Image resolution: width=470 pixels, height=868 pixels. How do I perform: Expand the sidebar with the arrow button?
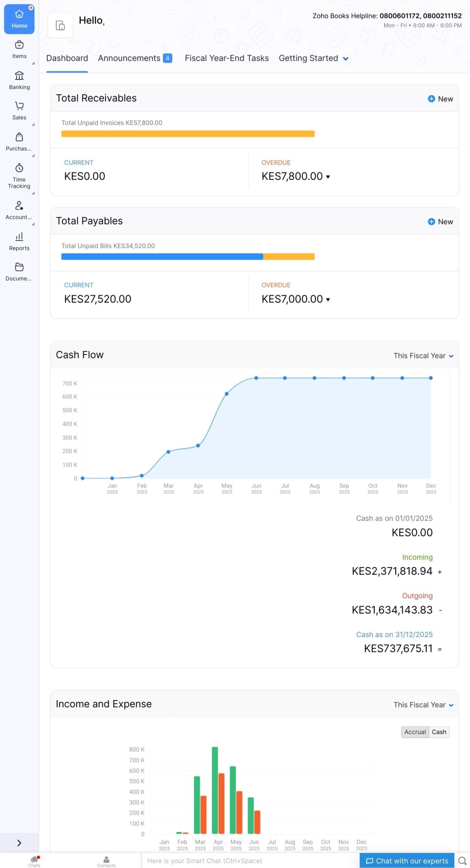(19, 843)
